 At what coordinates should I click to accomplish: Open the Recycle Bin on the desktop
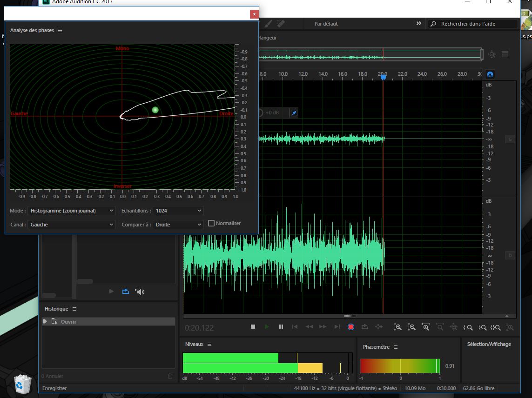tap(21, 383)
